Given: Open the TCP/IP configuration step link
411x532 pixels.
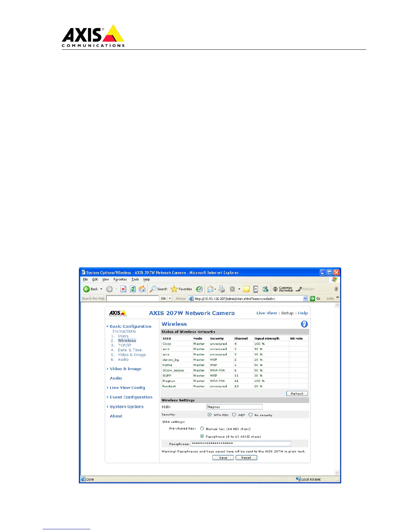Looking at the screenshot, I should point(125,345).
